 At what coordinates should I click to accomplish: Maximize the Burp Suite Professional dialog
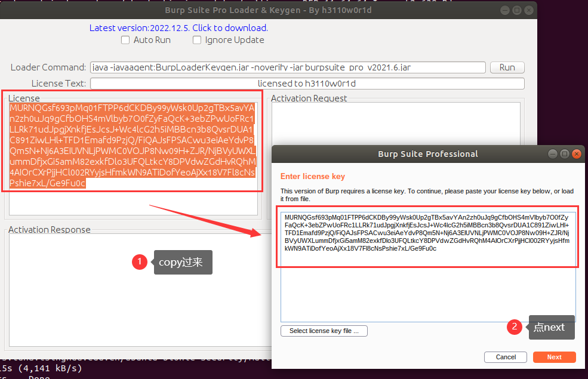click(564, 154)
